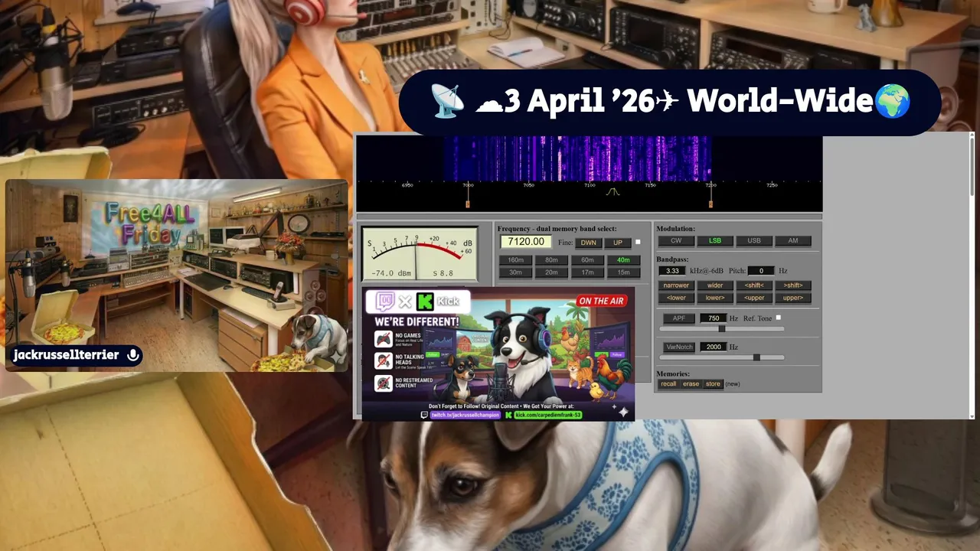Click the upper> bandpass button
980x551 pixels.
pos(793,298)
